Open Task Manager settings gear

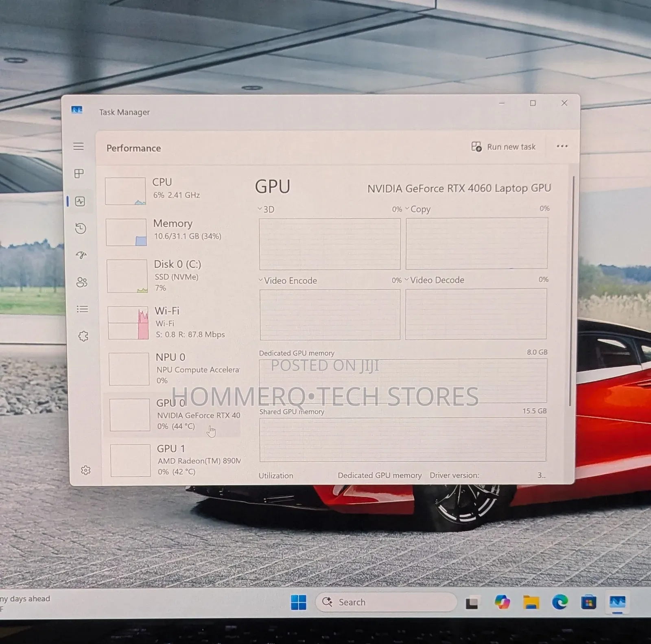point(85,470)
